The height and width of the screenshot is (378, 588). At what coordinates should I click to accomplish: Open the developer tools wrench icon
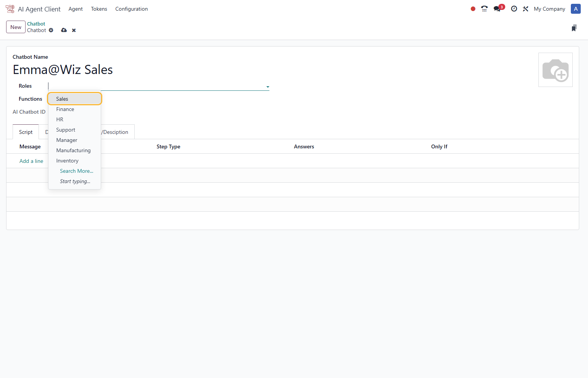point(525,9)
